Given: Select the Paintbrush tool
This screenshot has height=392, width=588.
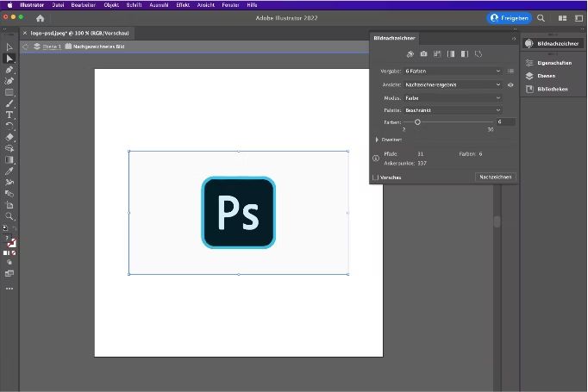Looking at the screenshot, I should tap(9, 103).
